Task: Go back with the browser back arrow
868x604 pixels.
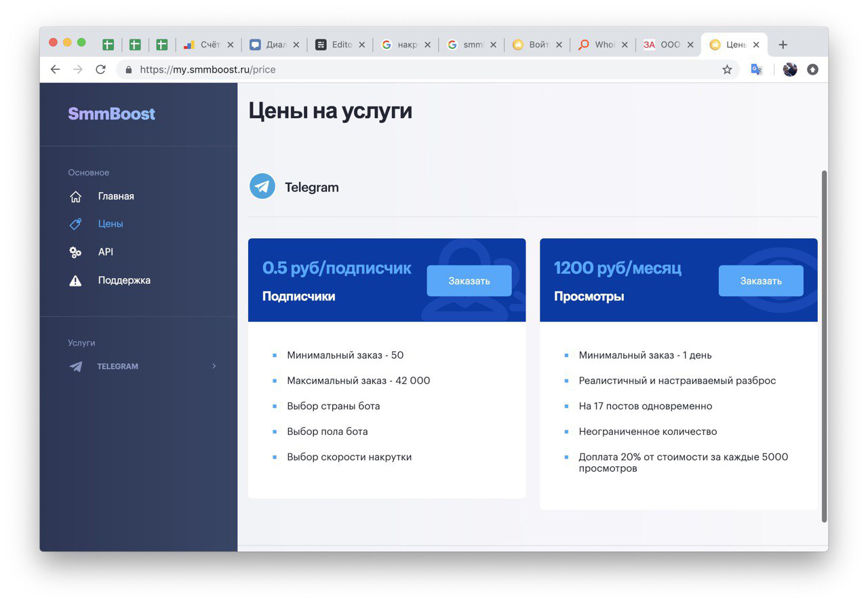Action: tap(56, 69)
